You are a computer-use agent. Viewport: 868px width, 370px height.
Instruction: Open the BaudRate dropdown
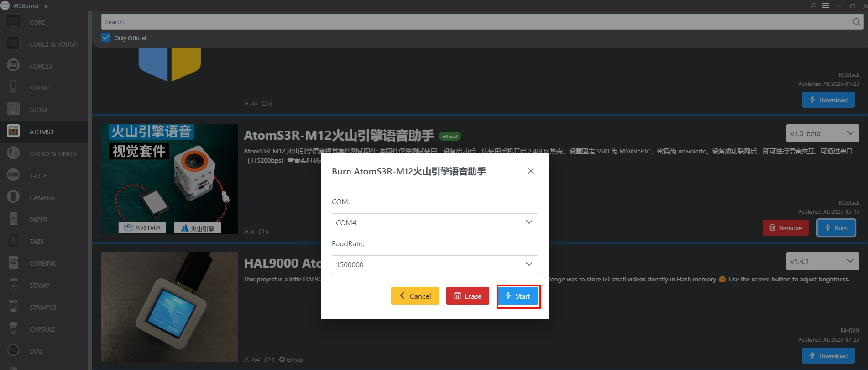434,264
